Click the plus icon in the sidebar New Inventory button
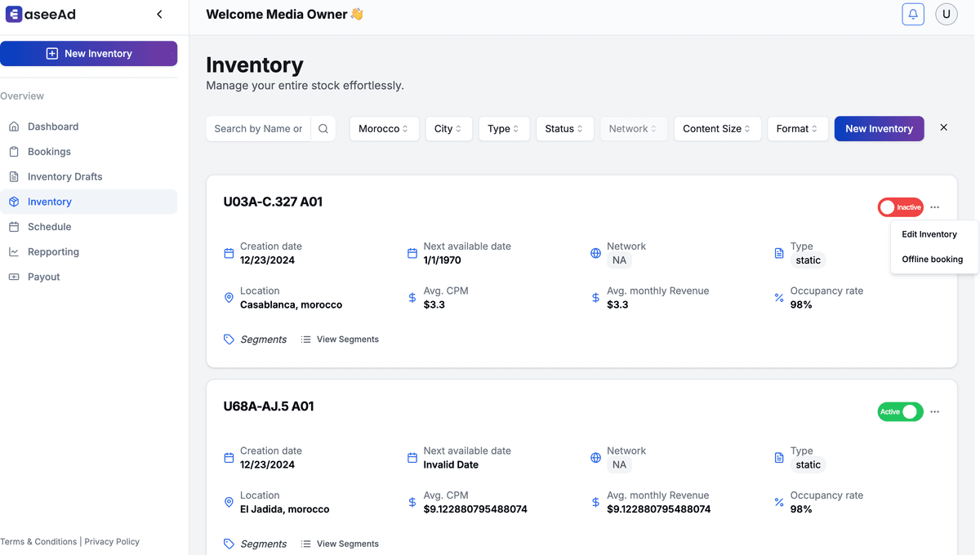Screen dimensions: 980x555 click(52, 54)
